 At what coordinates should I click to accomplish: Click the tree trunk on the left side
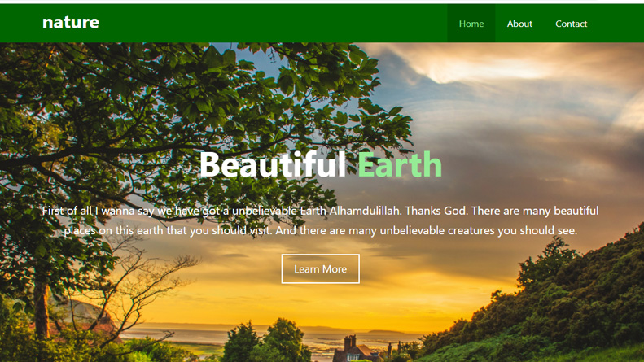click(41, 307)
